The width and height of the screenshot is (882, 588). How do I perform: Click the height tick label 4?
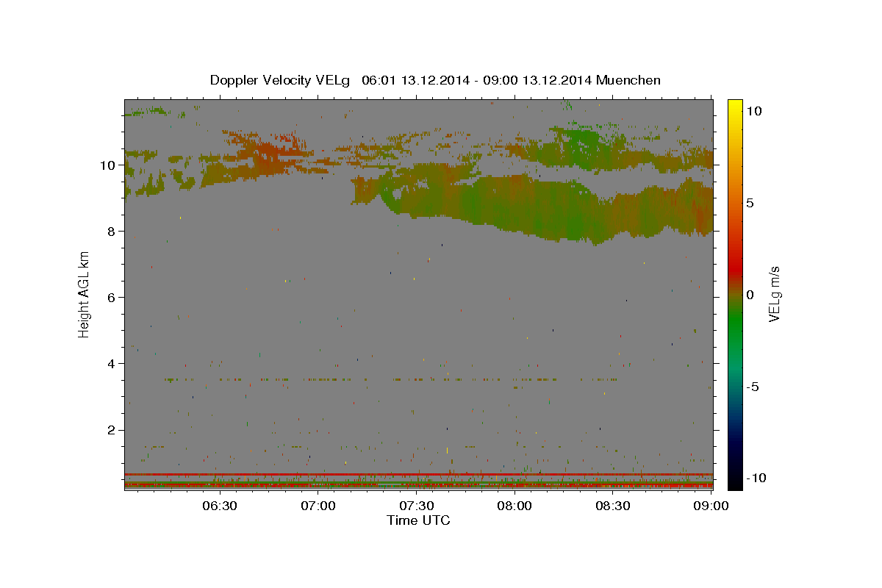(x=112, y=364)
